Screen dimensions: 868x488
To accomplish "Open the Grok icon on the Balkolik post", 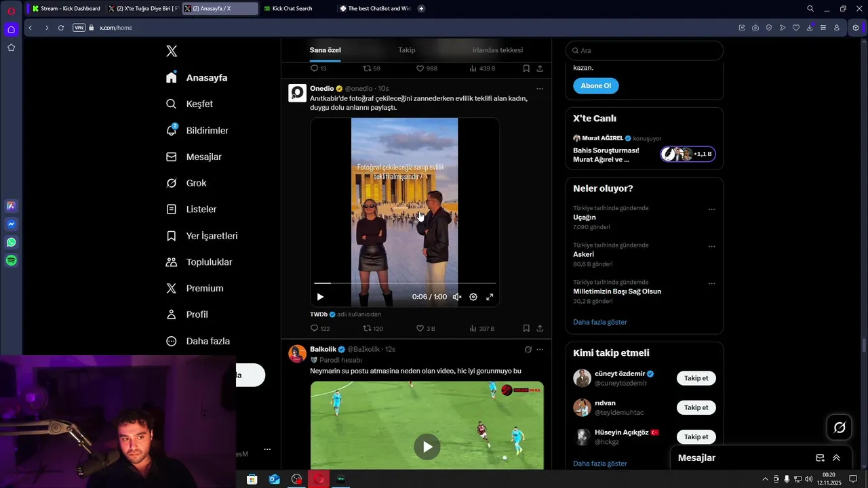I will 528,350.
